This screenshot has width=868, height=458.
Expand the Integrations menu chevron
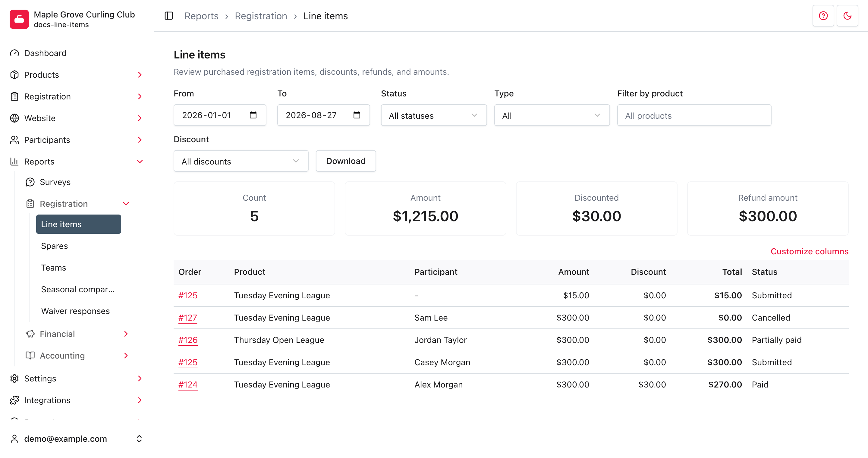(x=140, y=400)
